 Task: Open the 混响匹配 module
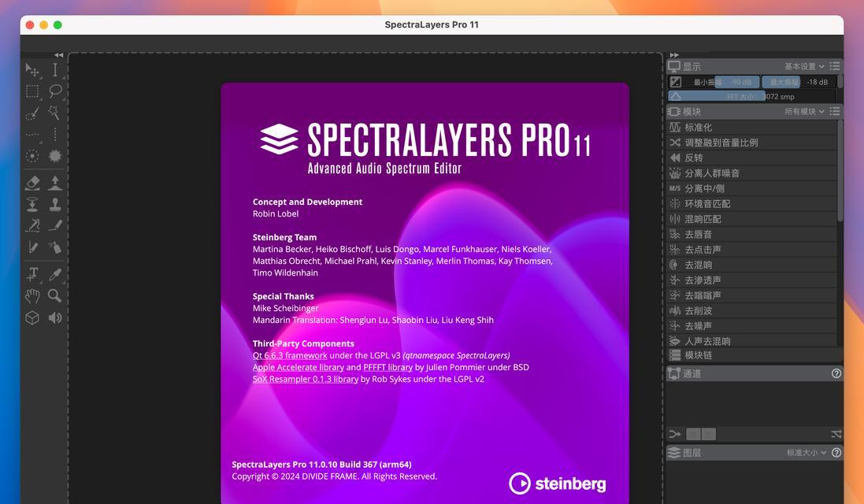751,219
